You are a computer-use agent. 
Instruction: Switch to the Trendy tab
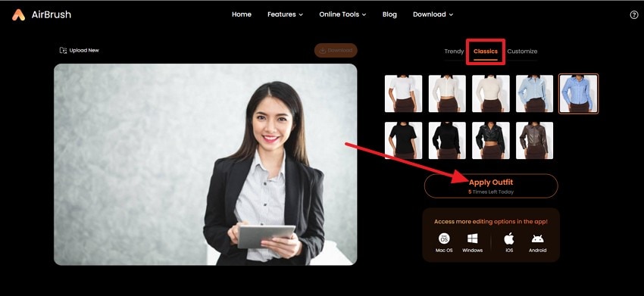pos(454,51)
